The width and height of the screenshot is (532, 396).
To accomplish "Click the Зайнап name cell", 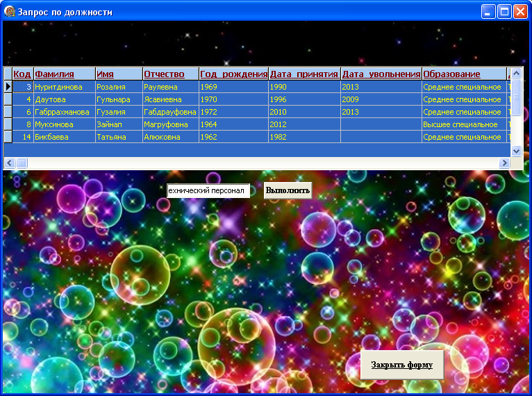I will click(x=119, y=124).
